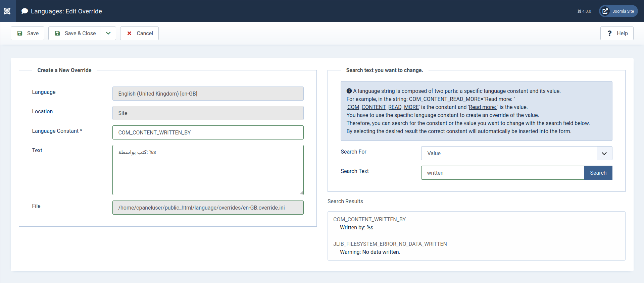Viewport: 644px width, 283px height.
Task: Click inside the Text override textarea
Action: (208, 170)
